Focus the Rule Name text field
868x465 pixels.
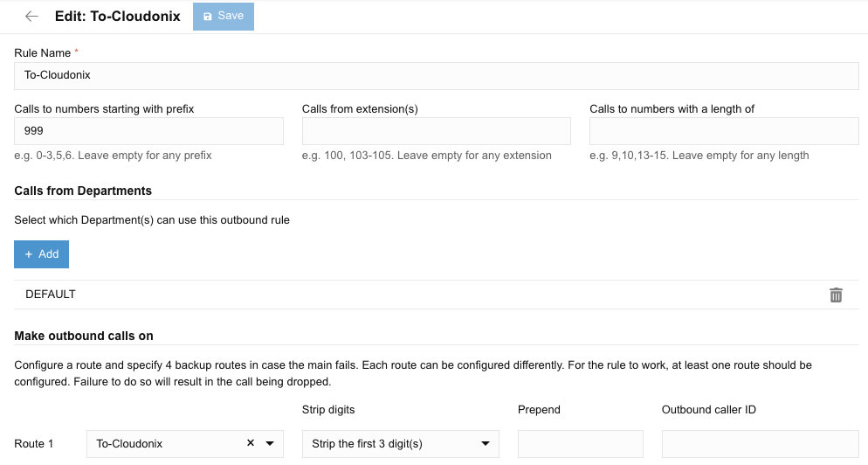pos(437,75)
